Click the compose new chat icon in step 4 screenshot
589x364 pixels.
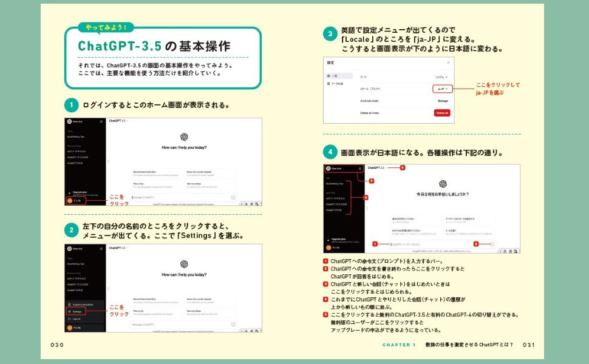[360, 169]
